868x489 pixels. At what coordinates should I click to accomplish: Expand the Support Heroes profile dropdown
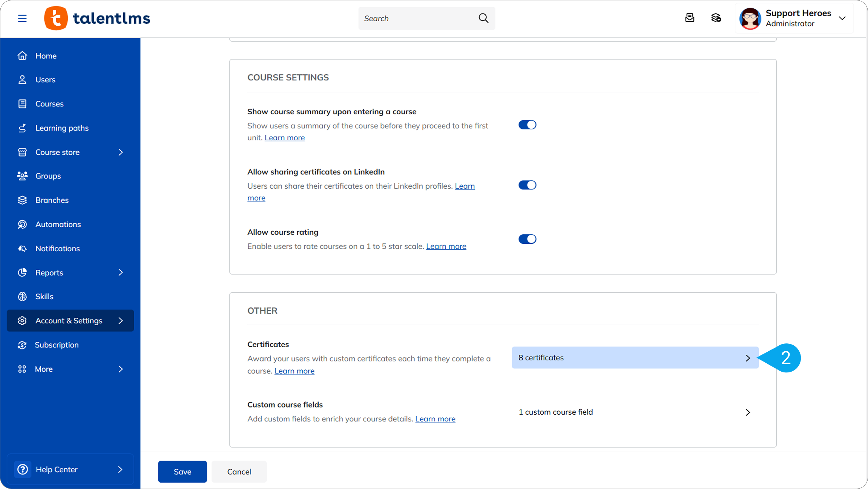(x=842, y=18)
